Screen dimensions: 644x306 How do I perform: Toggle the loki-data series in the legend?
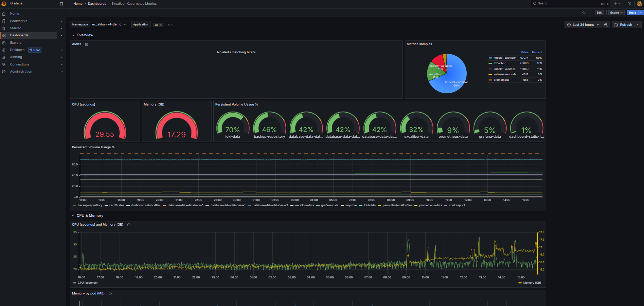coord(370,206)
